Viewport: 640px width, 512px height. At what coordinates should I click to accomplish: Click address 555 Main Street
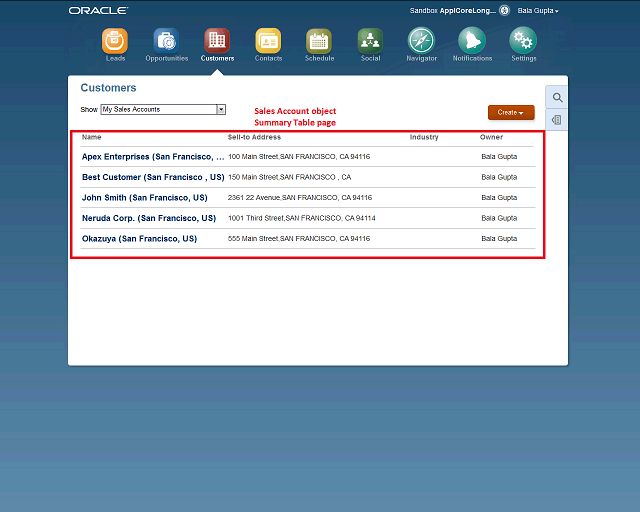coord(299,238)
